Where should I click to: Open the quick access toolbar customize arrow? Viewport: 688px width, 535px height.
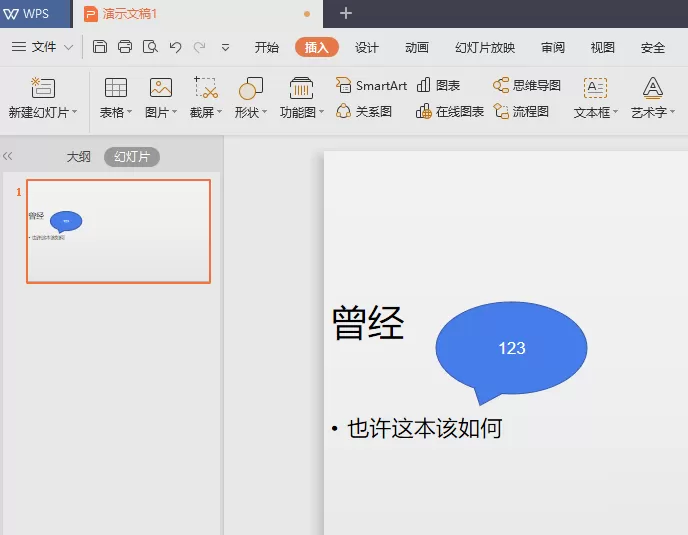[x=225, y=47]
